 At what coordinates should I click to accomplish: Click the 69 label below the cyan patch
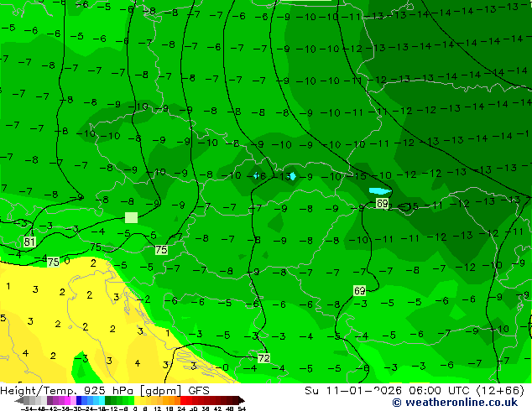pos(382,203)
